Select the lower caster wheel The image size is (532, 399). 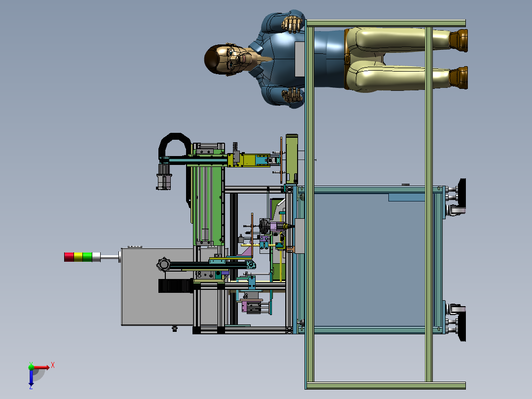[x=456, y=310]
